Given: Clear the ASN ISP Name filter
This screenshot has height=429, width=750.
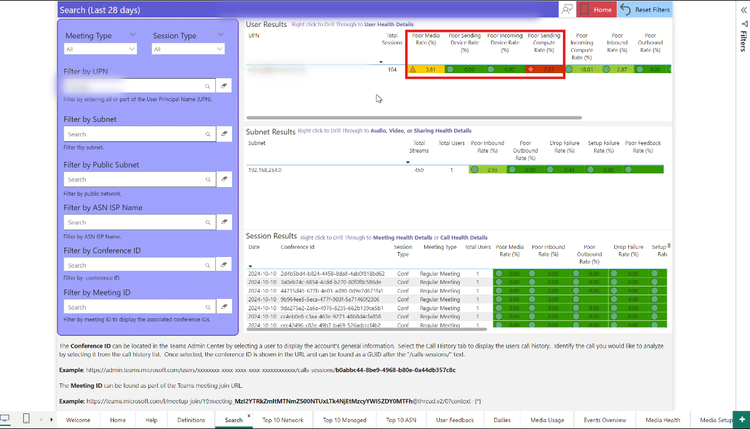Looking at the screenshot, I should click(225, 222).
